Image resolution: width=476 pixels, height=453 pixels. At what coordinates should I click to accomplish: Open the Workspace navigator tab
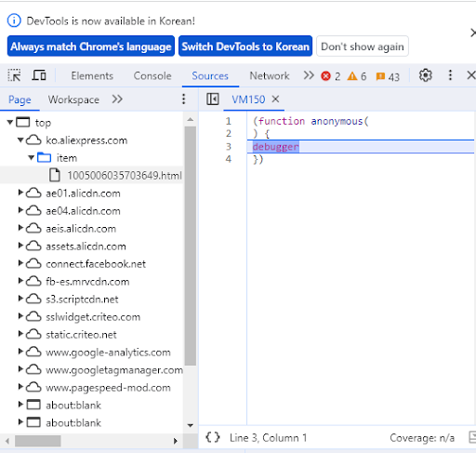click(73, 100)
